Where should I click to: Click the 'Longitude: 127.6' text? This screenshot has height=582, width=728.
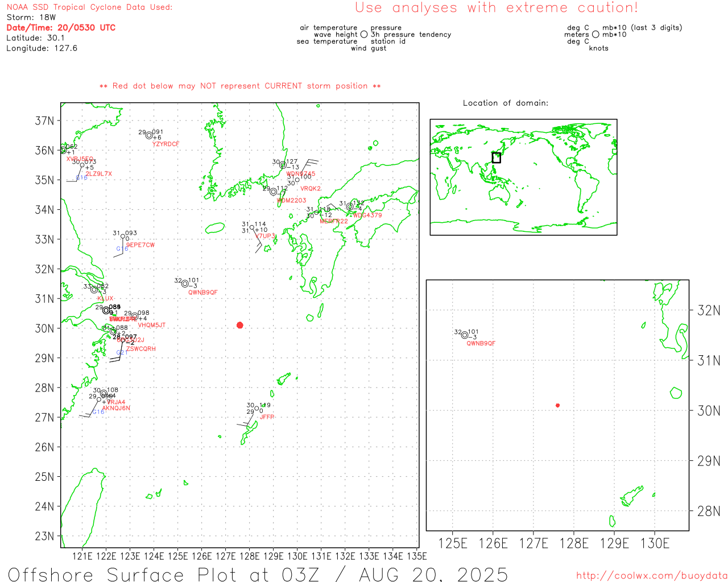point(42,48)
